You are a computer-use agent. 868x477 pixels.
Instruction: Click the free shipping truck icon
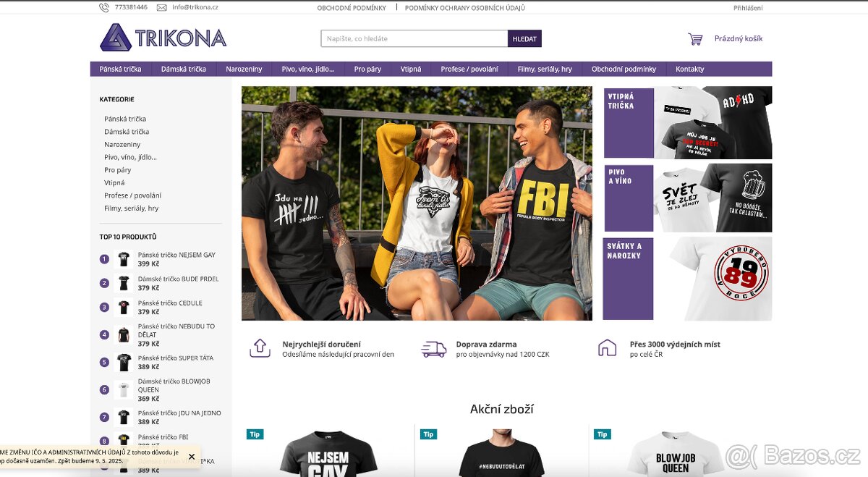pos(433,349)
